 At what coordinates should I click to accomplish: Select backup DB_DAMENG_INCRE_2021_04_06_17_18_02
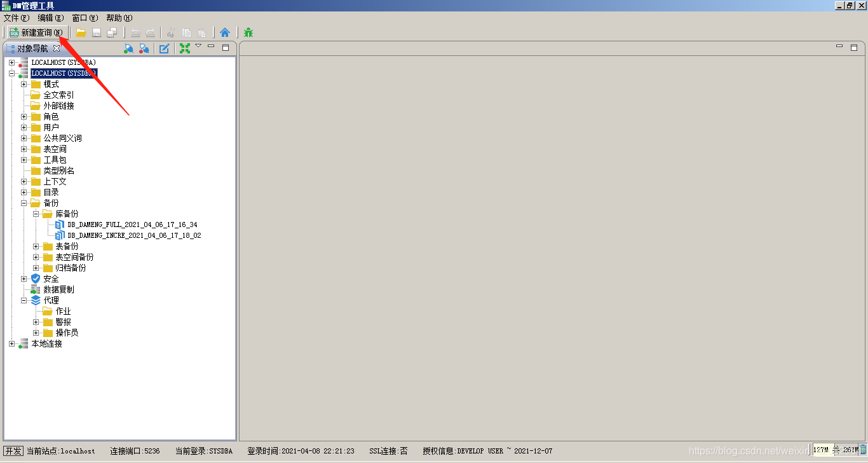click(134, 235)
